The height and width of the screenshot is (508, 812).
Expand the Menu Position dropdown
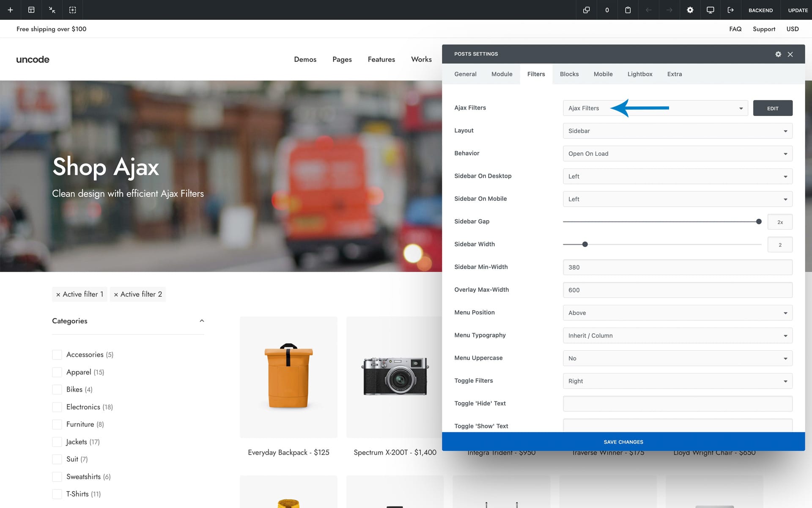[x=677, y=313]
